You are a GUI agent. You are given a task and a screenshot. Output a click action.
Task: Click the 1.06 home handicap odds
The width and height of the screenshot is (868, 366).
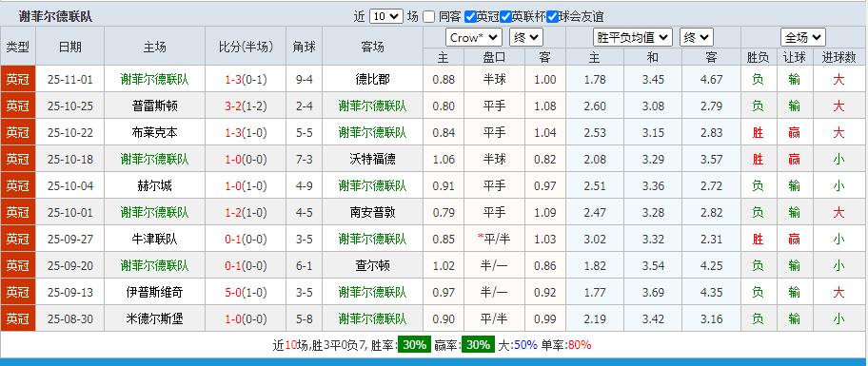coord(444,159)
